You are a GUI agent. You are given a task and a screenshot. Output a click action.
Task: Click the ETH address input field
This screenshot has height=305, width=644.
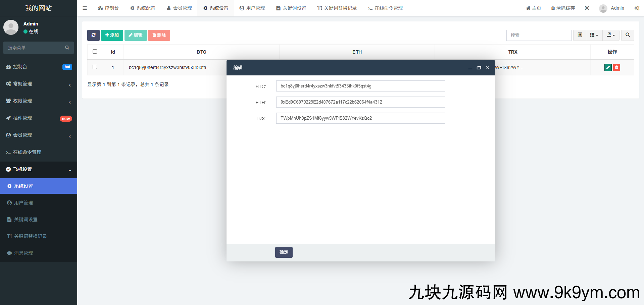360,102
